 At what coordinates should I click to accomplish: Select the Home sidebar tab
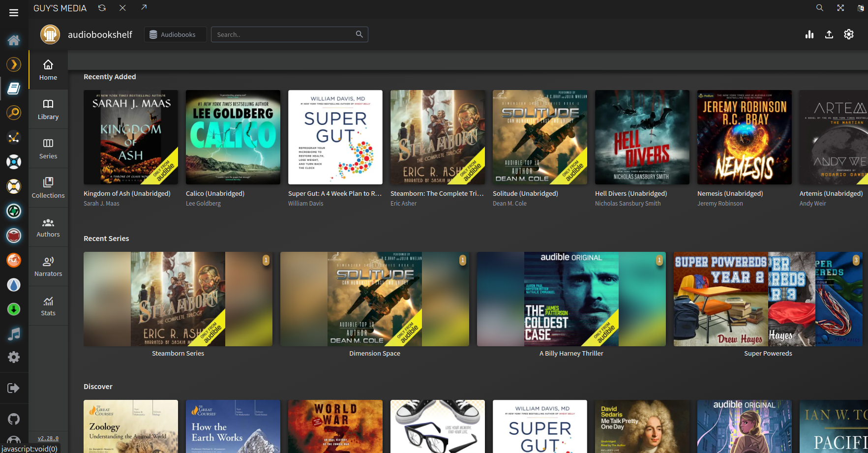pyautogui.click(x=48, y=70)
